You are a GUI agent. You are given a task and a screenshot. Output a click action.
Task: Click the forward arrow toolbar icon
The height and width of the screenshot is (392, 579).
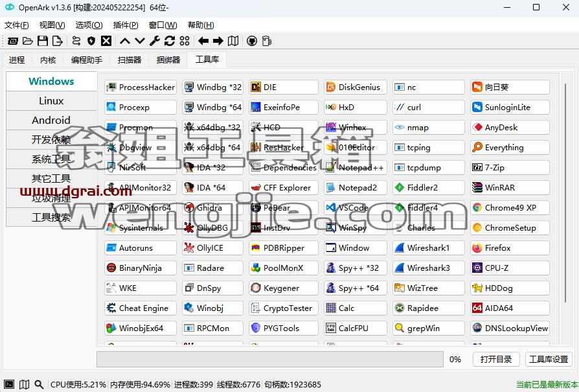218,41
